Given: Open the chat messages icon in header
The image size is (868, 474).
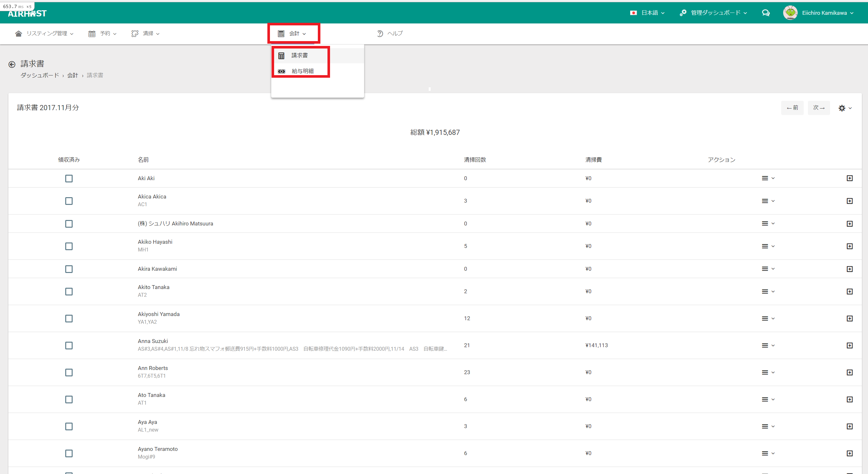Looking at the screenshot, I should [x=765, y=13].
